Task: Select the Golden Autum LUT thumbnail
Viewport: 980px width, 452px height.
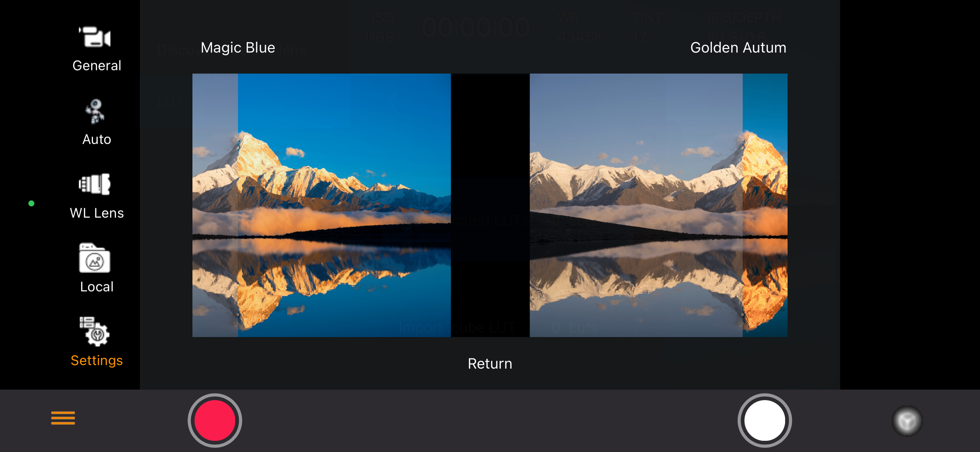Action: point(659,205)
